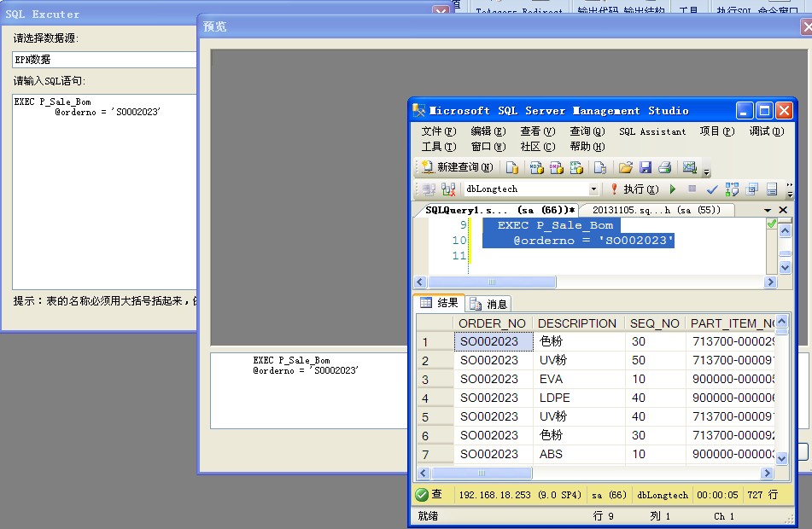Open the 社区(C) menu
812x529 pixels.
[x=538, y=147]
